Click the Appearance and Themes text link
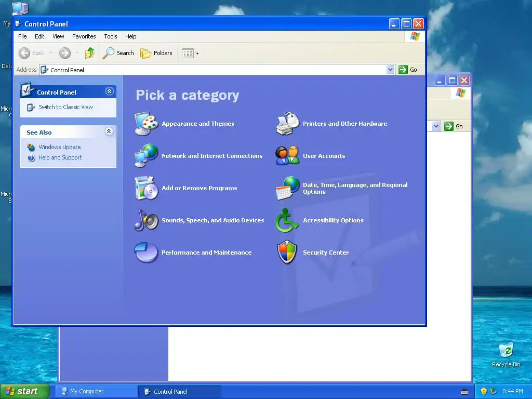This screenshot has width=532, height=399. (198, 124)
